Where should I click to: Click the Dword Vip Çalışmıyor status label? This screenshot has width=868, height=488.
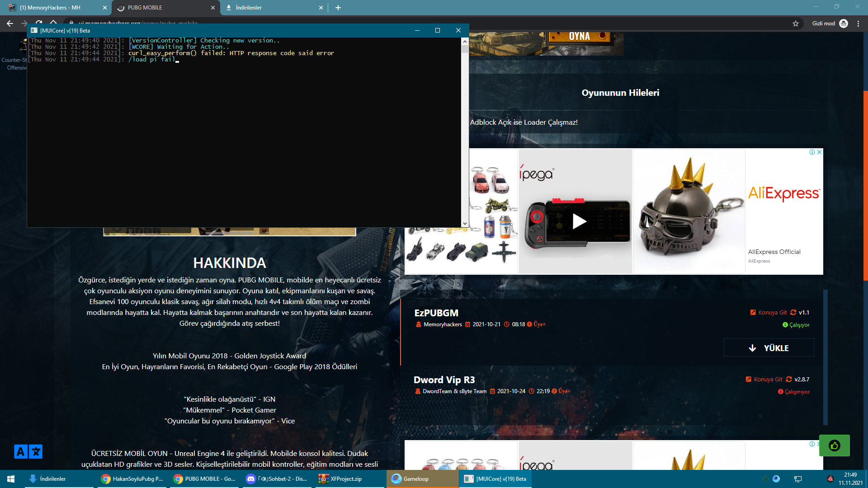(x=794, y=392)
